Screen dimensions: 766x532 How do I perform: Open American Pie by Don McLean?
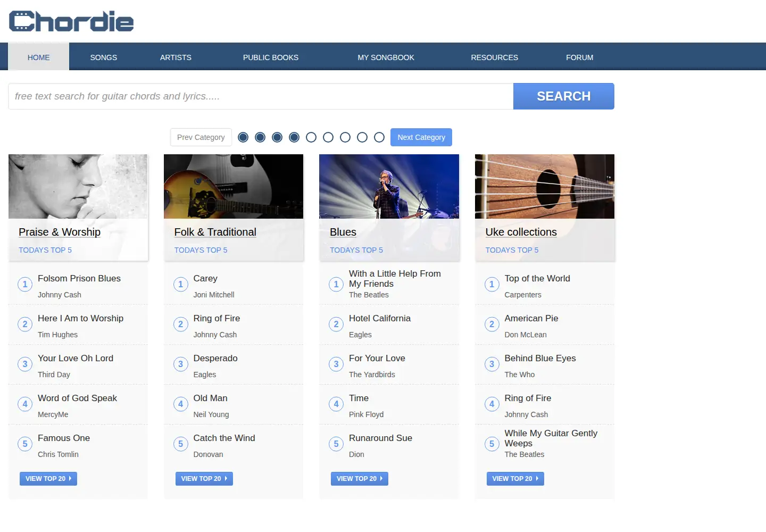[531, 318]
